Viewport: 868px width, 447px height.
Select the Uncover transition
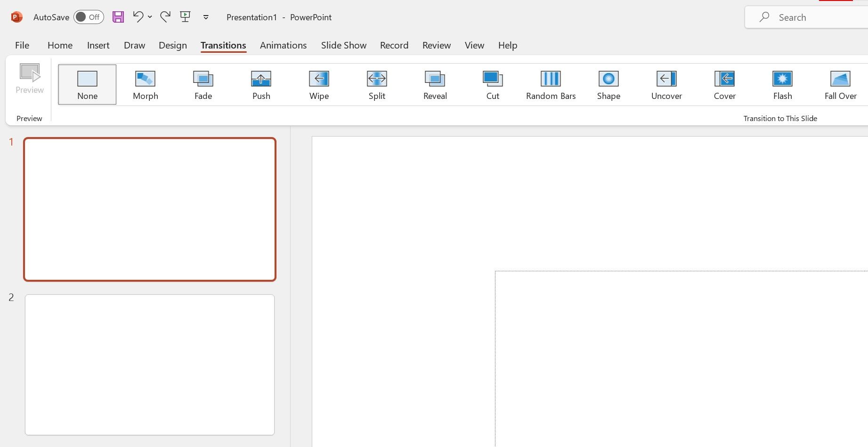point(666,84)
